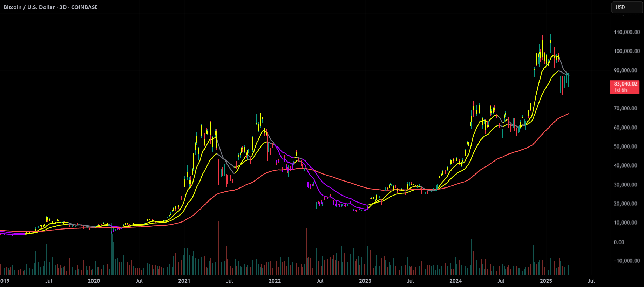Click the 2024 time axis label
The width and height of the screenshot is (644, 287).
pos(456,281)
